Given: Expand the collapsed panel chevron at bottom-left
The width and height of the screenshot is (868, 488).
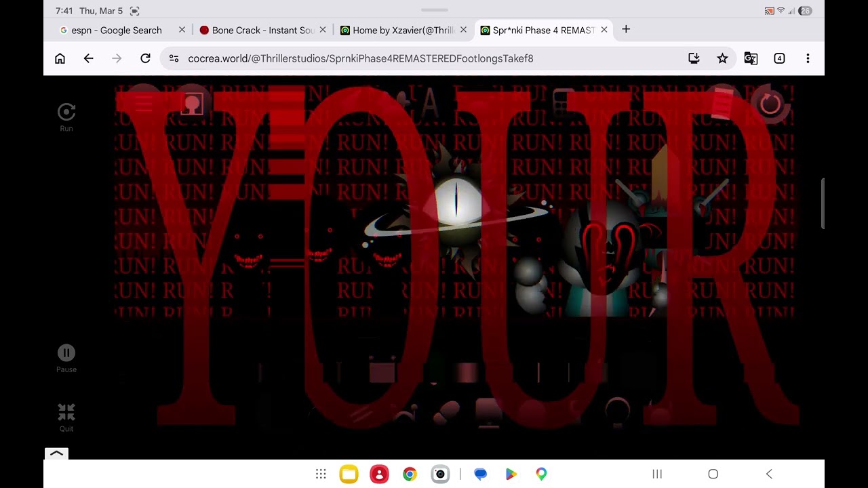Looking at the screenshot, I should pyautogui.click(x=57, y=453).
